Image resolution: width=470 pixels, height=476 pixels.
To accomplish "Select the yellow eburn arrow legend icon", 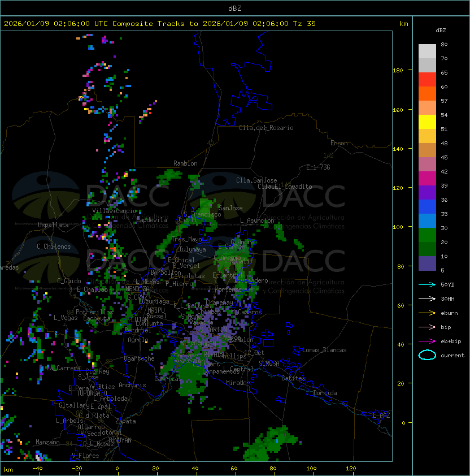I will pyautogui.click(x=427, y=313).
